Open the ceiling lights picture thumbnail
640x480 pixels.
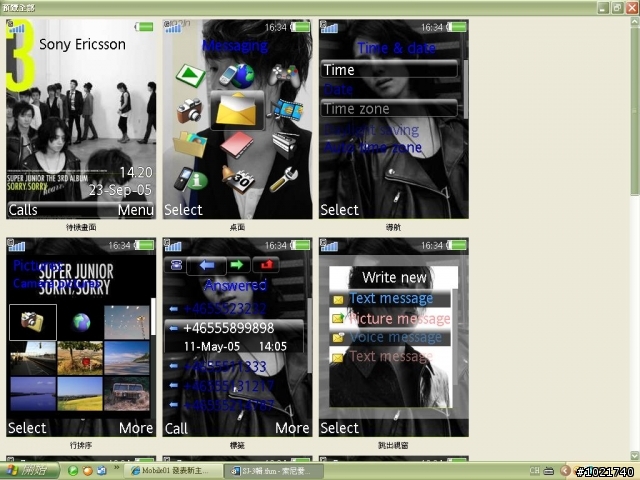pos(127,322)
